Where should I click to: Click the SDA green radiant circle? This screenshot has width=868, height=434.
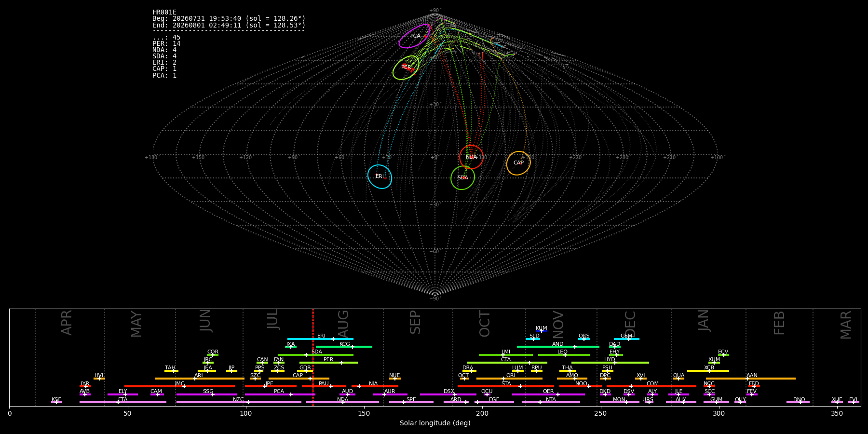462,178
